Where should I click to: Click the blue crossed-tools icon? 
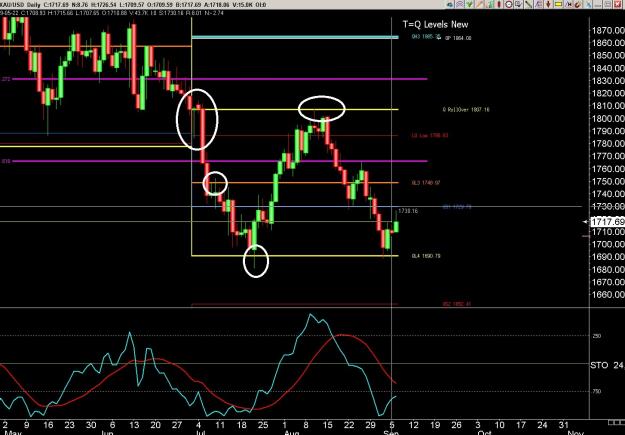(588, 4)
